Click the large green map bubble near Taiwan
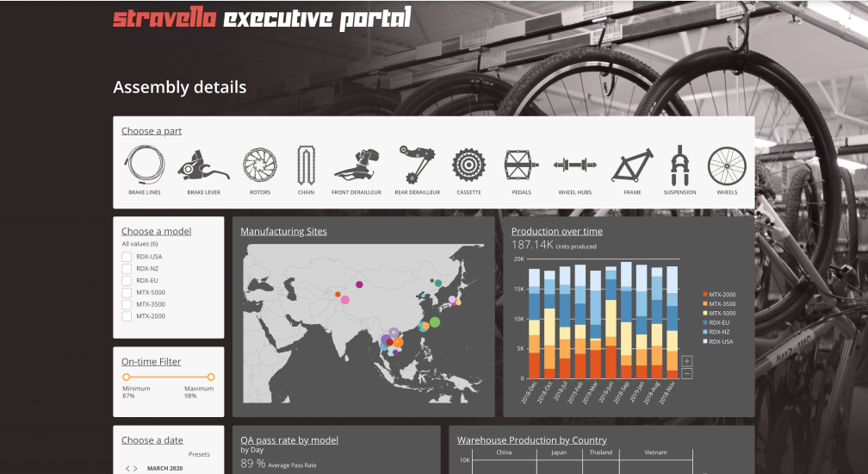Viewport: 868px width, 474px height. coord(435,321)
